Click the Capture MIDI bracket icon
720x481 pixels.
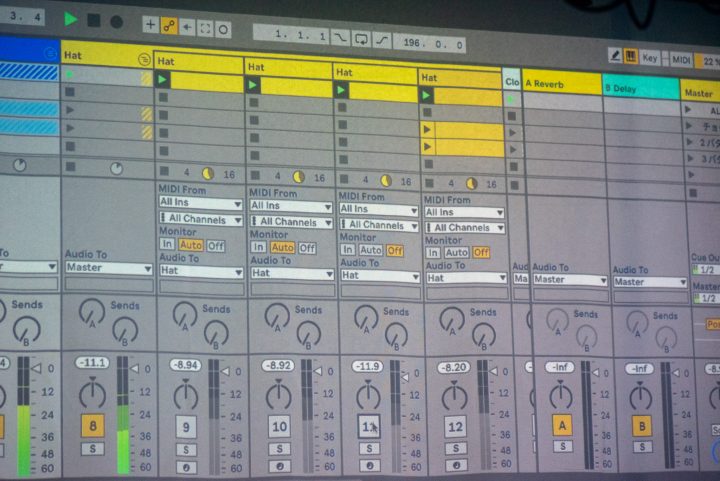[x=205, y=29]
